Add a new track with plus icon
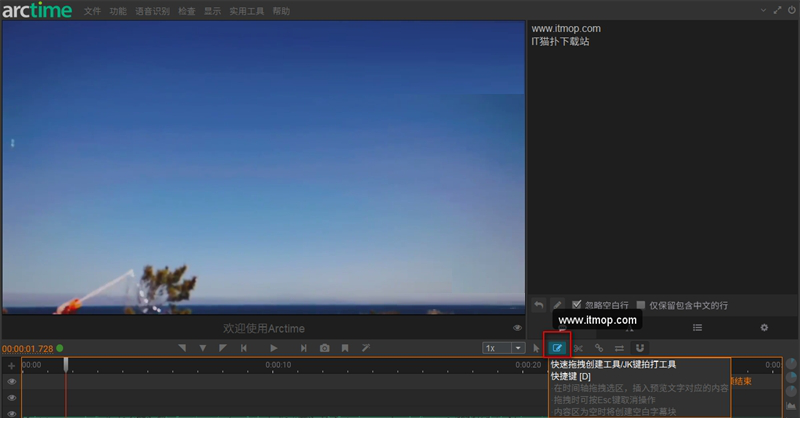This screenshot has height=434, width=800. click(11, 366)
